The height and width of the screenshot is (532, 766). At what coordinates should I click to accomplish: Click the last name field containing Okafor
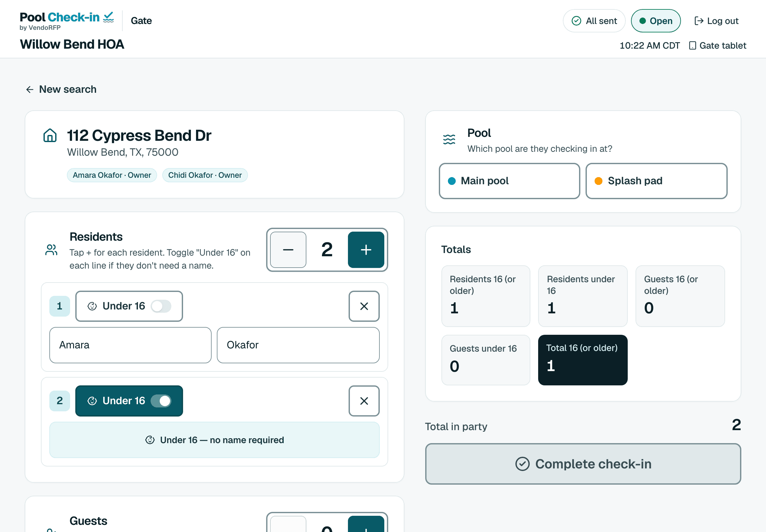[x=298, y=345]
